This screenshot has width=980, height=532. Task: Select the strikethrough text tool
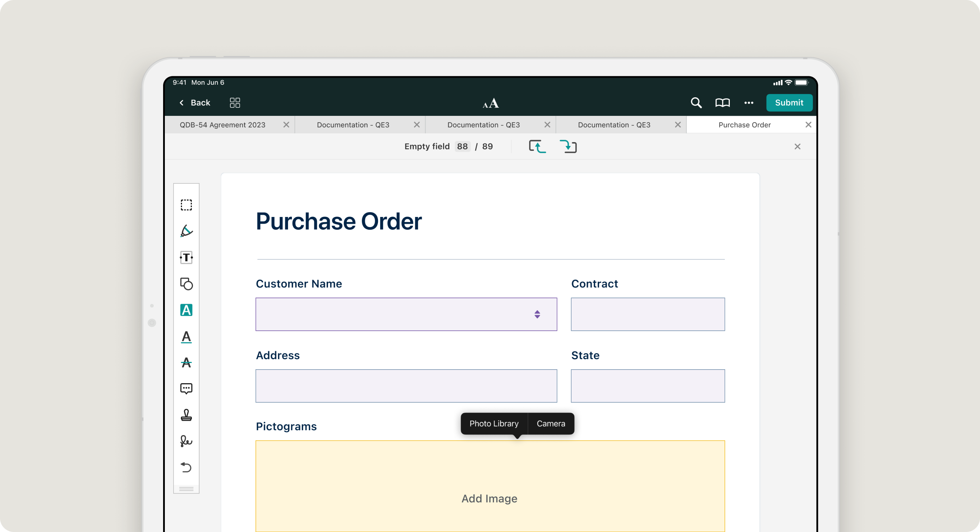(x=186, y=363)
